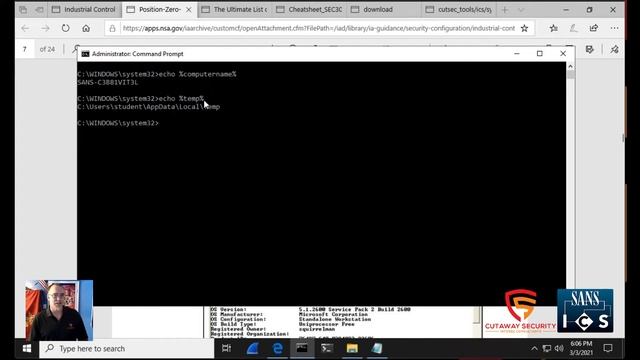Open the Edge favorites hub icon

coord(553,28)
